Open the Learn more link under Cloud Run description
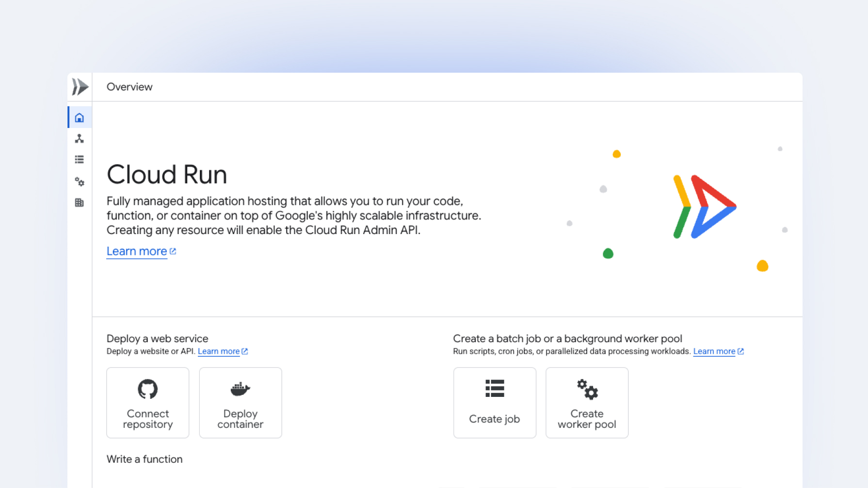Screen dimensions: 868x488 137,251
